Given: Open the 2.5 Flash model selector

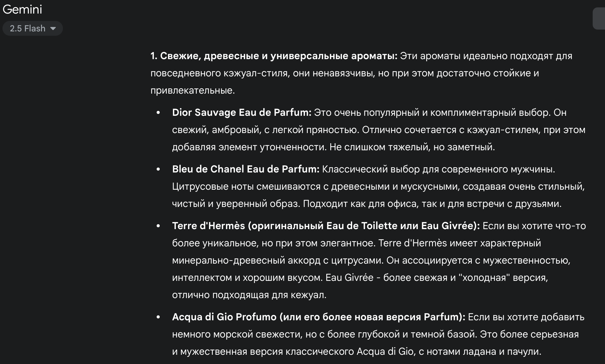Looking at the screenshot, I should pos(27,28).
